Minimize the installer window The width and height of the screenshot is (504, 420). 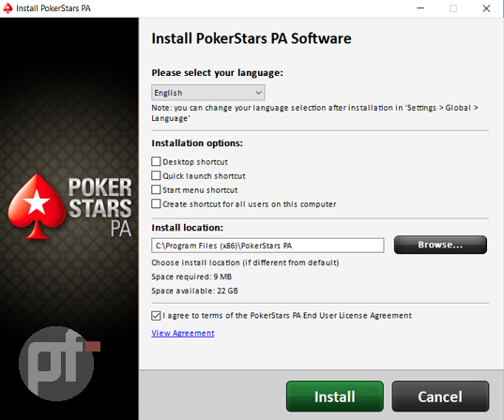point(420,8)
